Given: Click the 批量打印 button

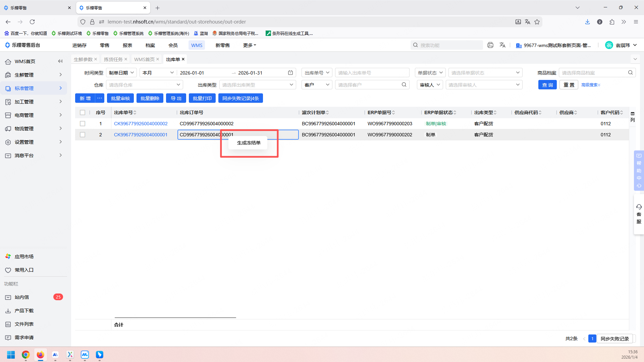Looking at the screenshot, I should [x=202, y=98].
